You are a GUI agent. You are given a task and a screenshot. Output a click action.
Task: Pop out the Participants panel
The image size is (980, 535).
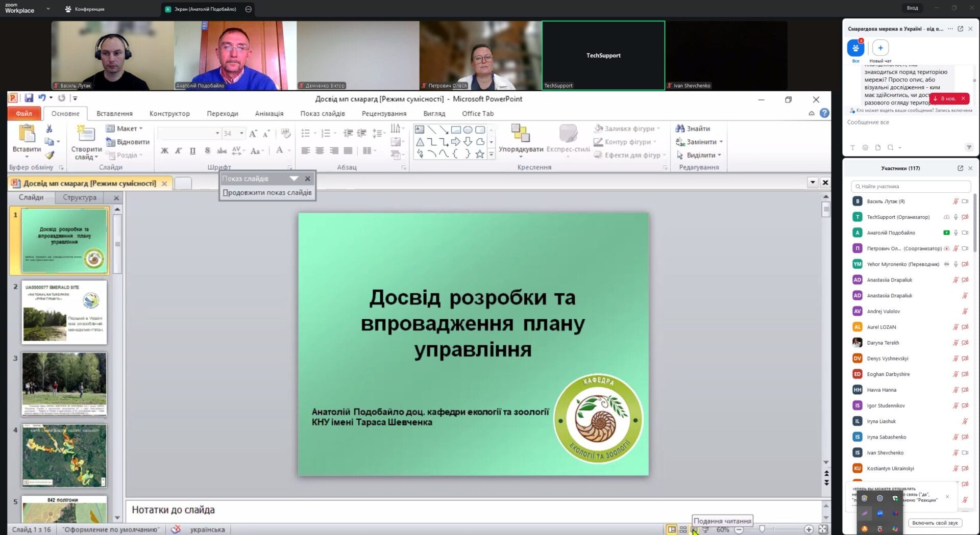[960, 168]
